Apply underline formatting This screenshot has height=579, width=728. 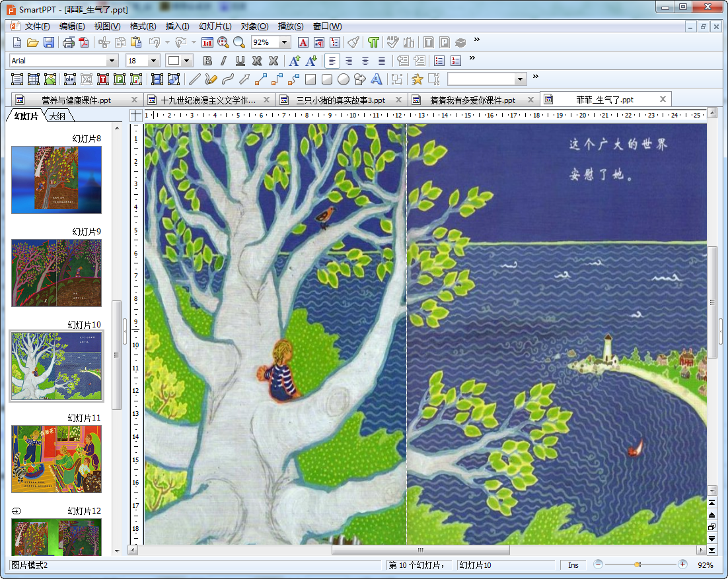240,61
